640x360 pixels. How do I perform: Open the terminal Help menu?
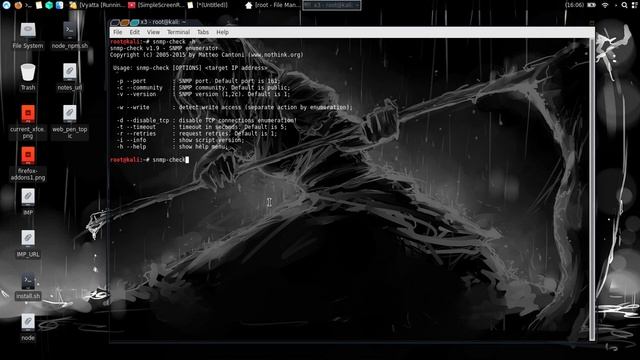[x=222, y=32]
